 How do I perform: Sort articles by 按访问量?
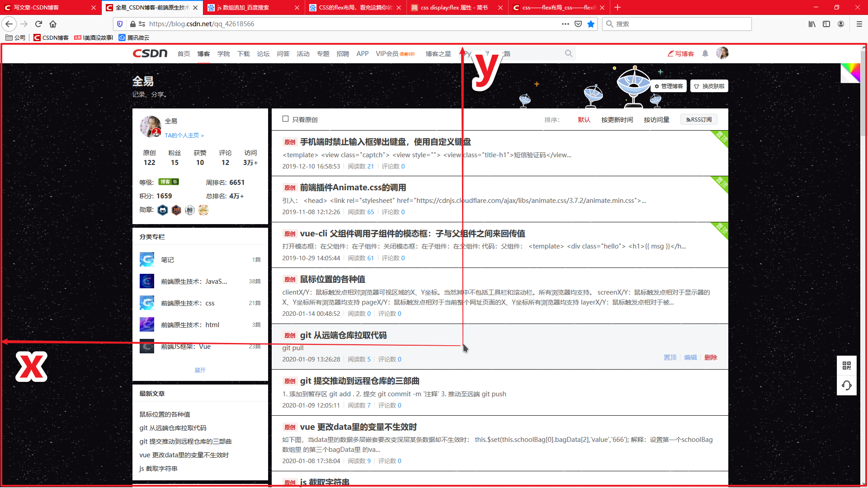tap(656, 120)
